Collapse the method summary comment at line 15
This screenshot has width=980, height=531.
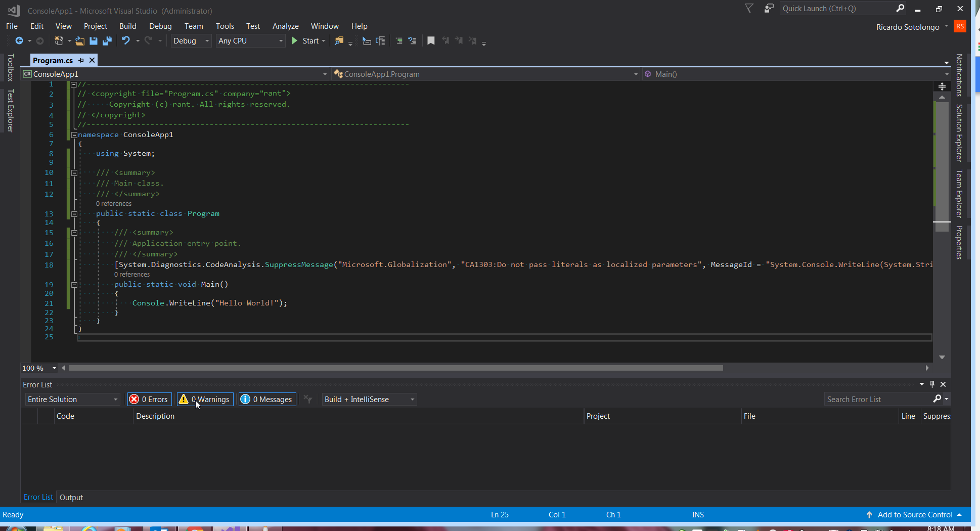click(x=74, y=233)
